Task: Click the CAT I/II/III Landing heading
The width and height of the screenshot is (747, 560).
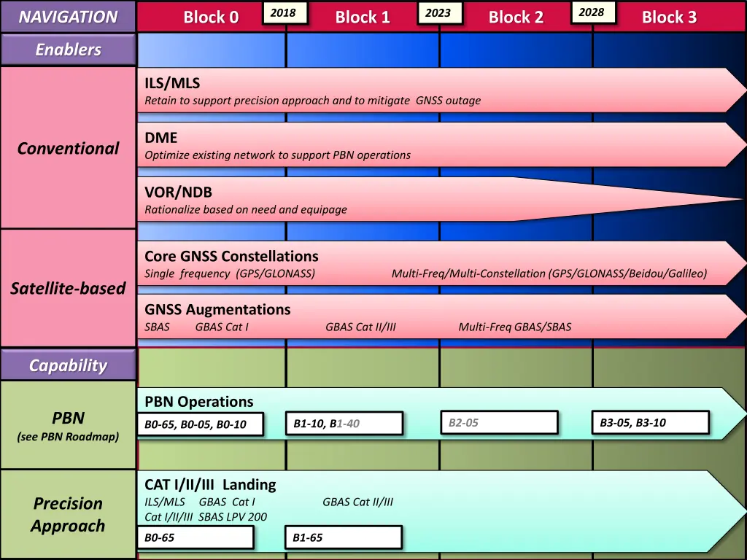Action: pyautogui.click(x=210, y=485)
